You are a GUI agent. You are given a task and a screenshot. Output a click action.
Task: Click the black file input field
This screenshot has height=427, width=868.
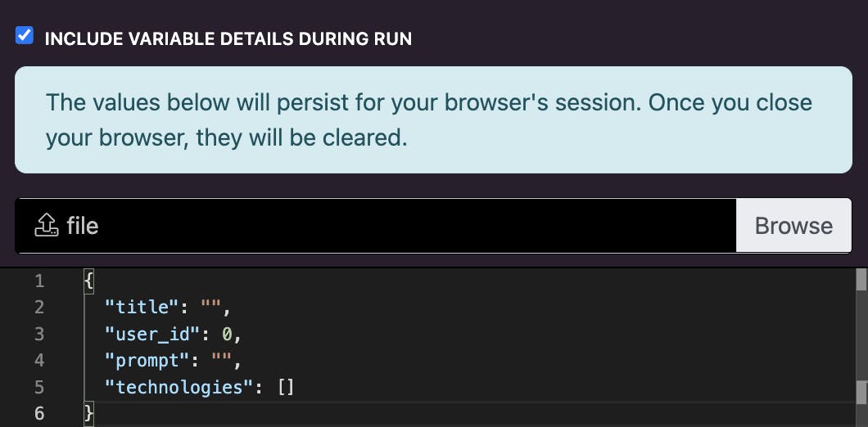[x=376, y=226]
